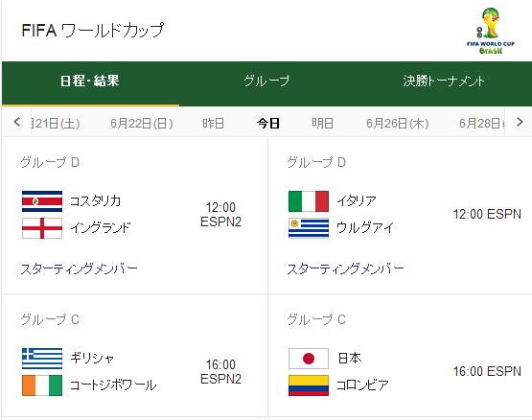Choose 6月26日(木) in the date strip

397,123
